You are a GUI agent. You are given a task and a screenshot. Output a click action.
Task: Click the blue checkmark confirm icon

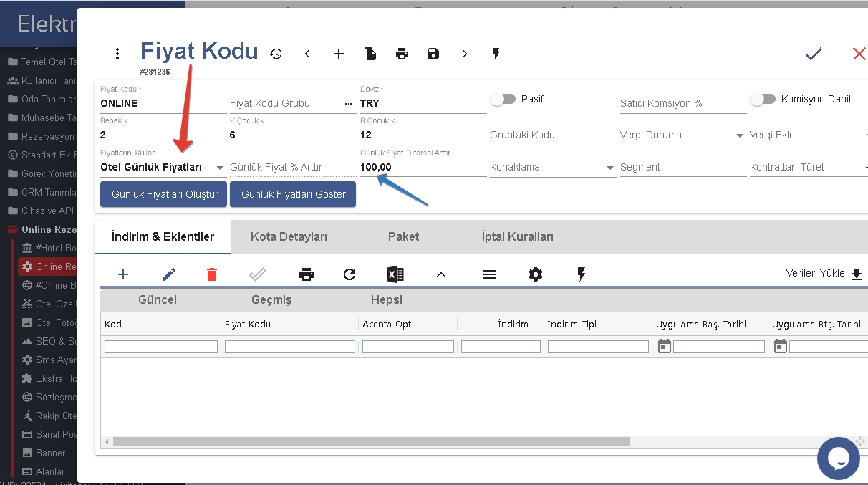813,54
